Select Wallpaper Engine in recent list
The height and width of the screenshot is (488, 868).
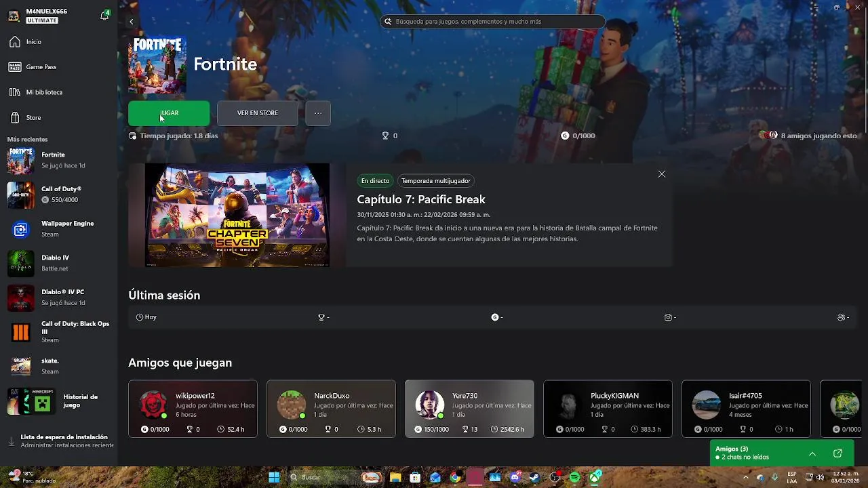58,229
